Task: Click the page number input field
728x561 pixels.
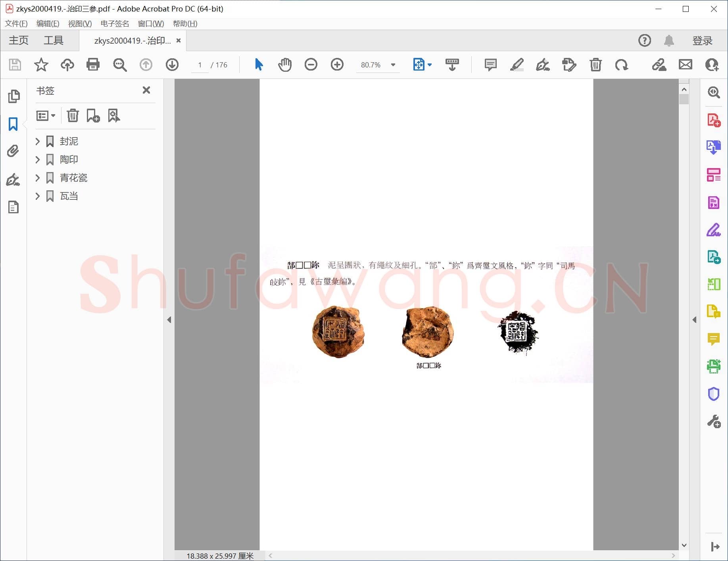Action: pyautogui.click(x=200, y=65)
